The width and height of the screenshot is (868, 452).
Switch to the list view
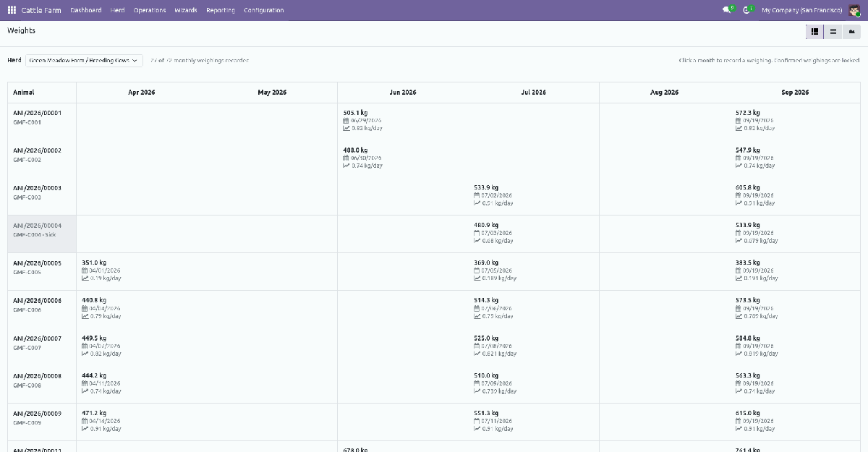[833, 31]
